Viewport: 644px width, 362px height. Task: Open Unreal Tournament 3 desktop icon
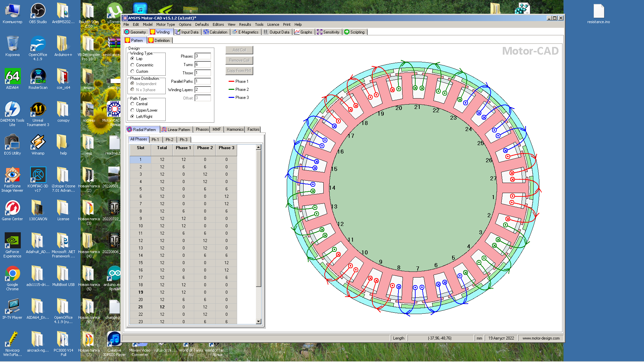(x=38, y=114)
